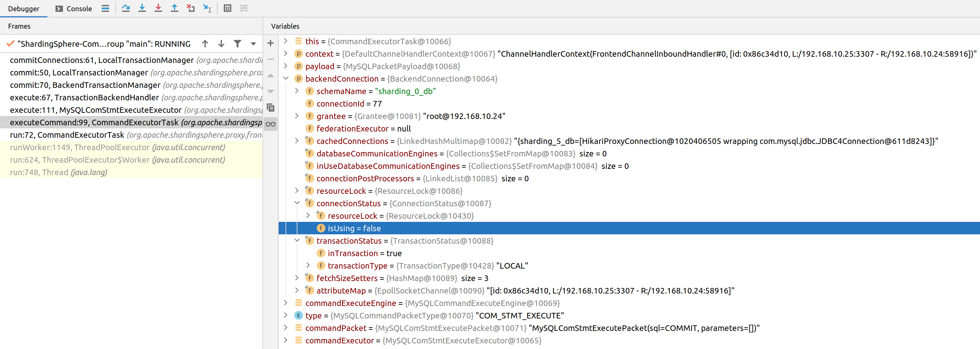The image size is (980, 349).
Task: Collapse the backendConnection variable node
Action: pos(286,79)
